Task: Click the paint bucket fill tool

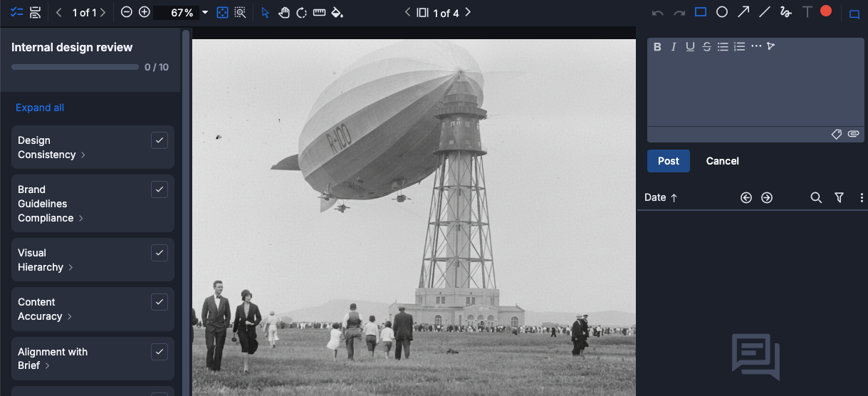Action: click(x=338, y=13)
